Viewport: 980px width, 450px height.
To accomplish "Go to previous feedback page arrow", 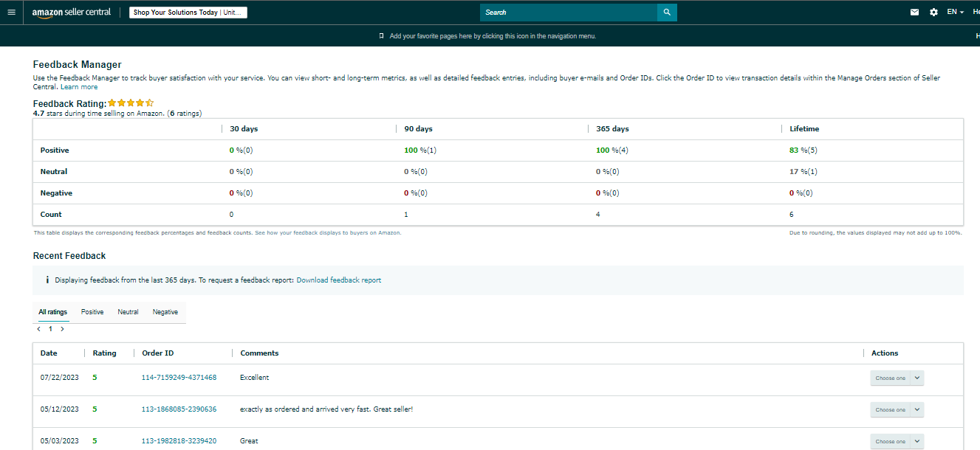I will [38, 329].
